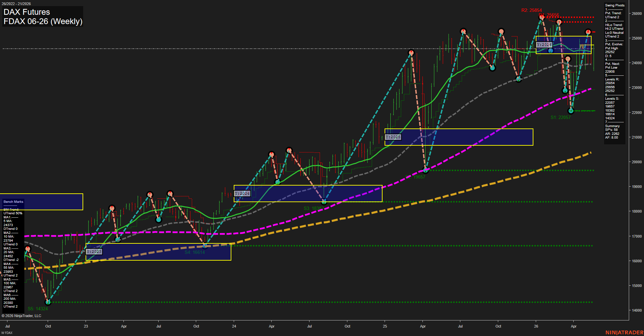
Task: Click the 'Summary' heading in Swing Pivots panel
Action: pos(612,126)
